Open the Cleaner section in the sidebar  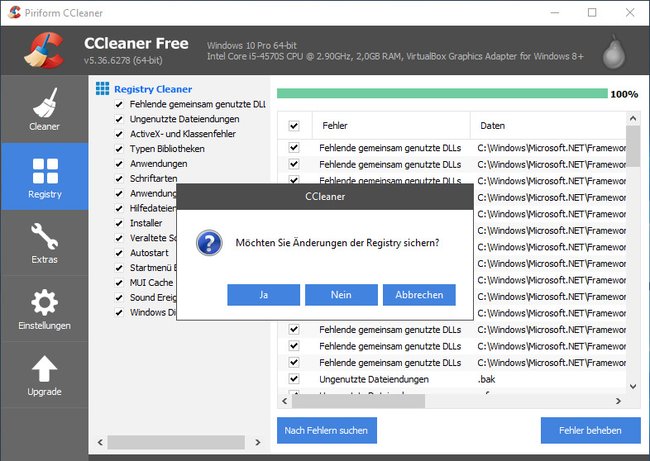click(44, 109)
